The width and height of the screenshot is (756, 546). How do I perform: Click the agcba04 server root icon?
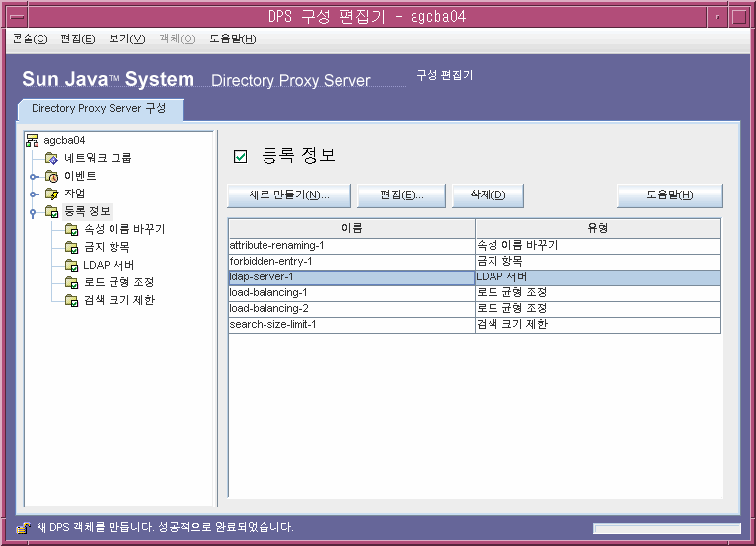pyautogui.click(x=33, y=140)
